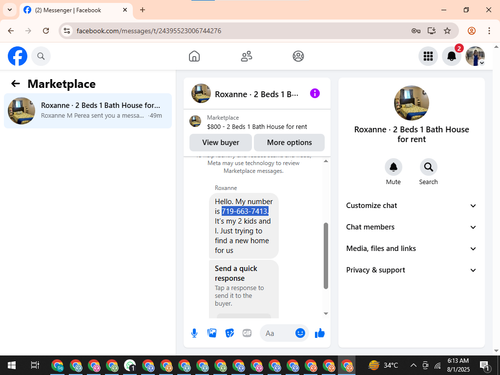500x375 pixels.
Task: Open the Roxanne 2 Beds conversation row
Action: (88, 111)
